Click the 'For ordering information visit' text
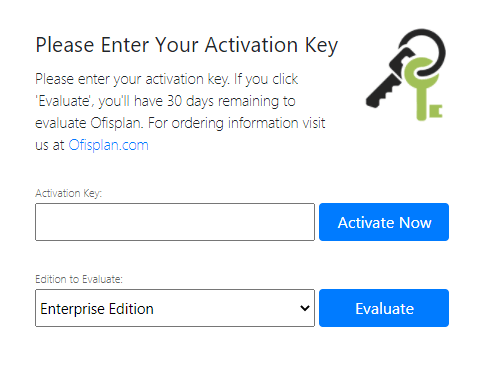Viewport: 485px width, 369px height. coord(237,123)
